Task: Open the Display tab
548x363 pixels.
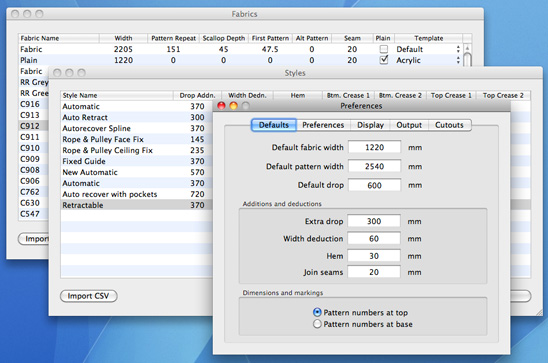Action: click(370, 125)
